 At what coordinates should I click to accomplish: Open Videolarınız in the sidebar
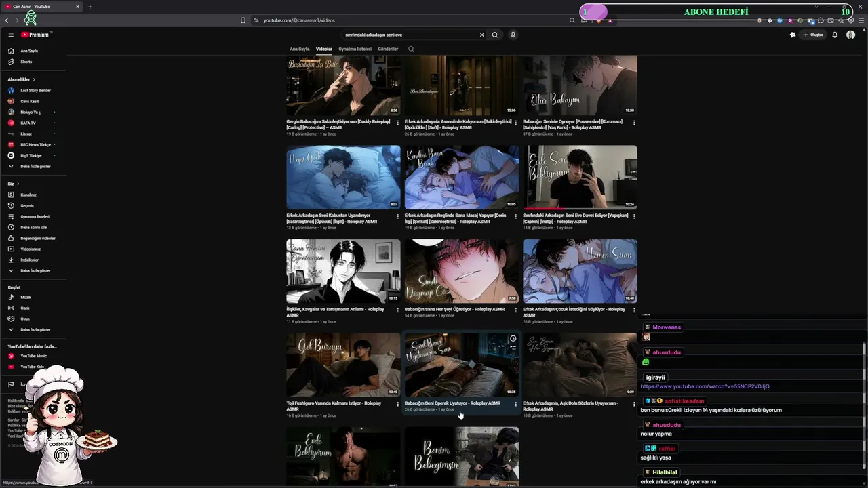point(30,249)
